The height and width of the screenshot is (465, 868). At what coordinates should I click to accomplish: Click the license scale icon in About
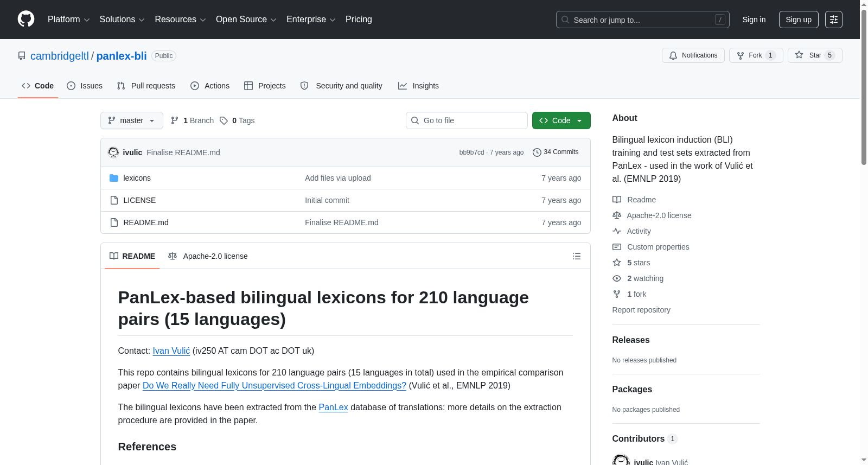[617, 215]
